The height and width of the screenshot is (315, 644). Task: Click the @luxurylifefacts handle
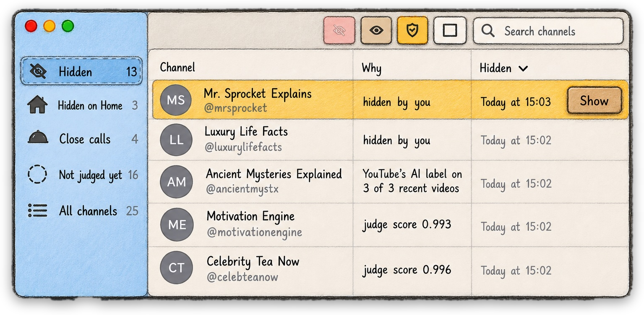[x=243, y=147]
